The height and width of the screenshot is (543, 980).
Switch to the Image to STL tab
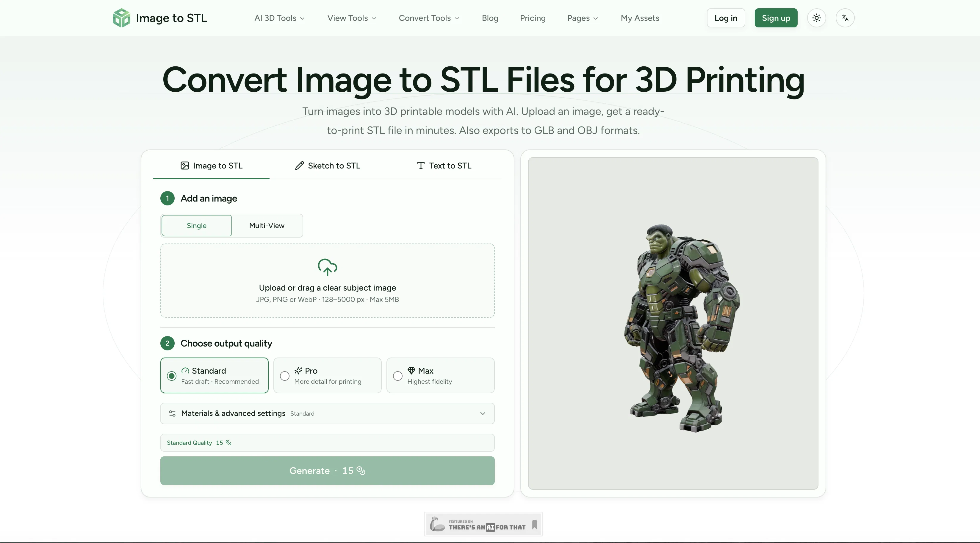tap(211, 166)
